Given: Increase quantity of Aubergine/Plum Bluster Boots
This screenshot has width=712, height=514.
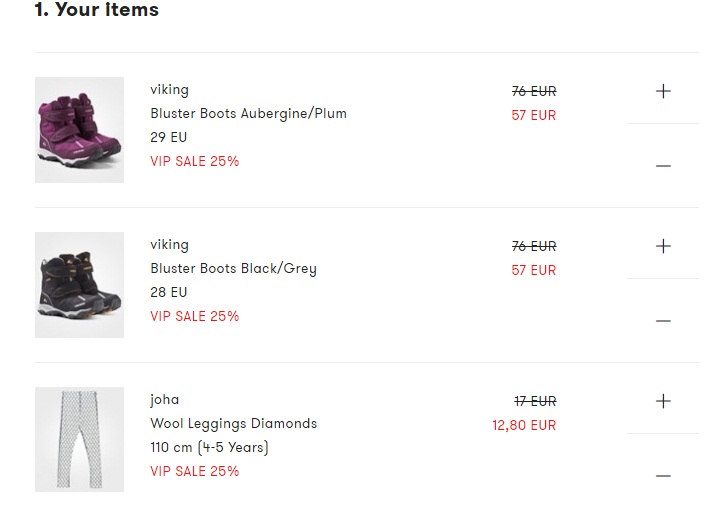Looking at the screenshot, I should pyautogui.click(x=663, y=91).
